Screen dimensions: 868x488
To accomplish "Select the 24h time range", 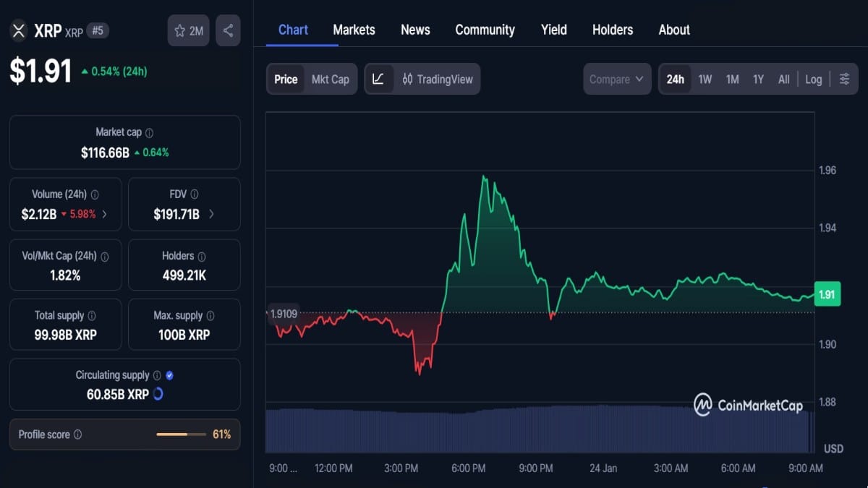I will click(676, 80).
